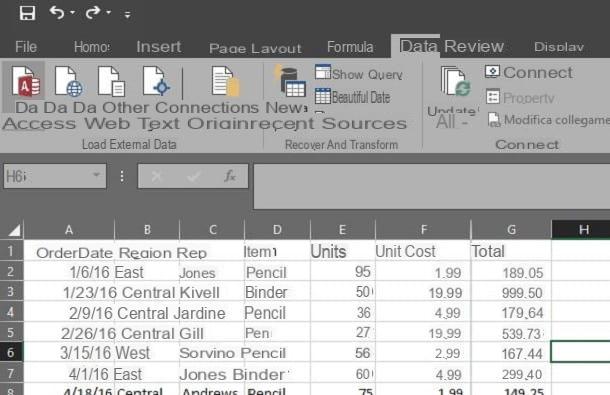Click the From Text file icon
Image resolution: width=610 pixels, height=395 pixels.
click(111, 81)
